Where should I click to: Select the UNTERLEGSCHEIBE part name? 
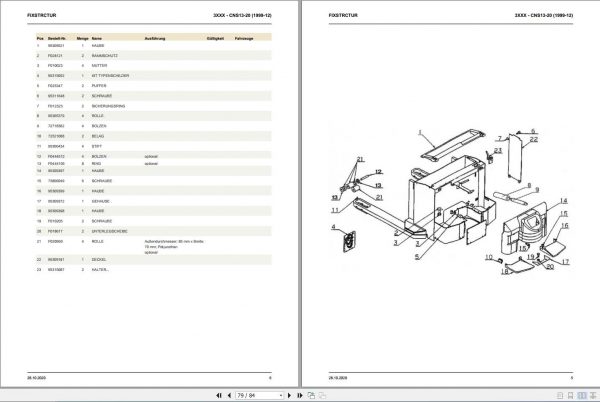click(x=109, y=231)
